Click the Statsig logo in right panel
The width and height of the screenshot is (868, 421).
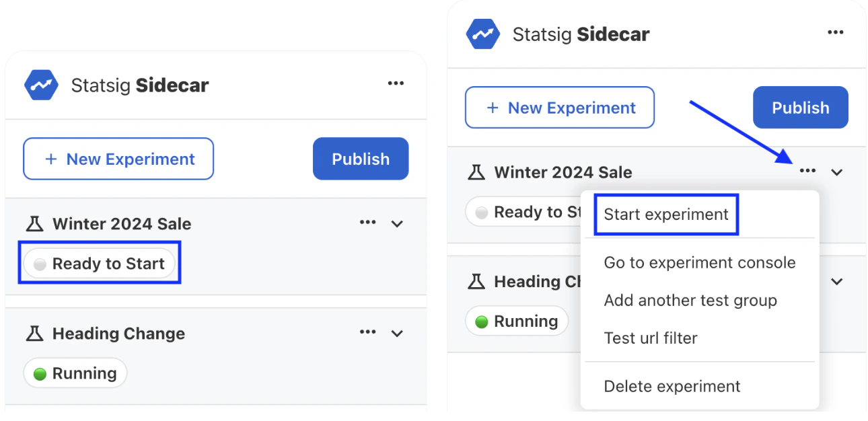(483, 34)
